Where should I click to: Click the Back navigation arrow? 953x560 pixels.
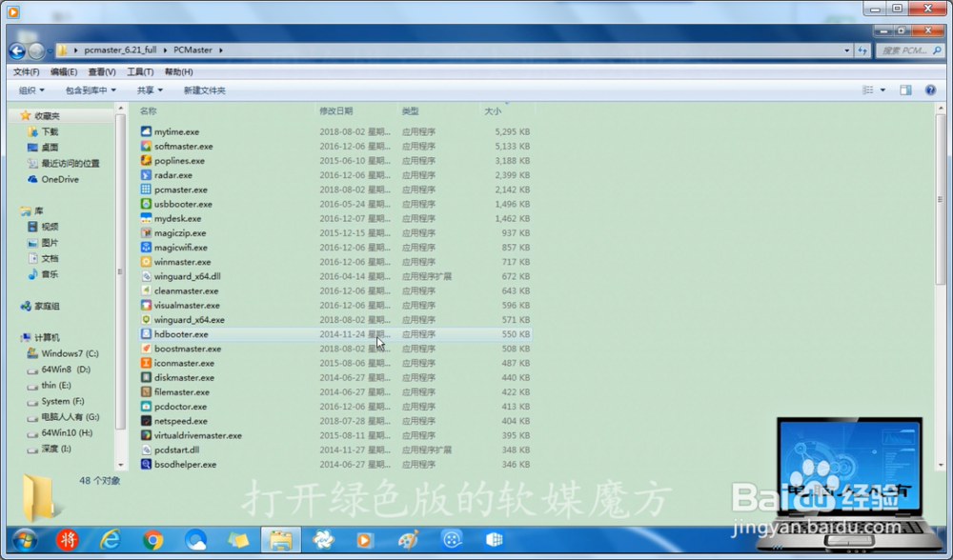(x=17, y=51)
